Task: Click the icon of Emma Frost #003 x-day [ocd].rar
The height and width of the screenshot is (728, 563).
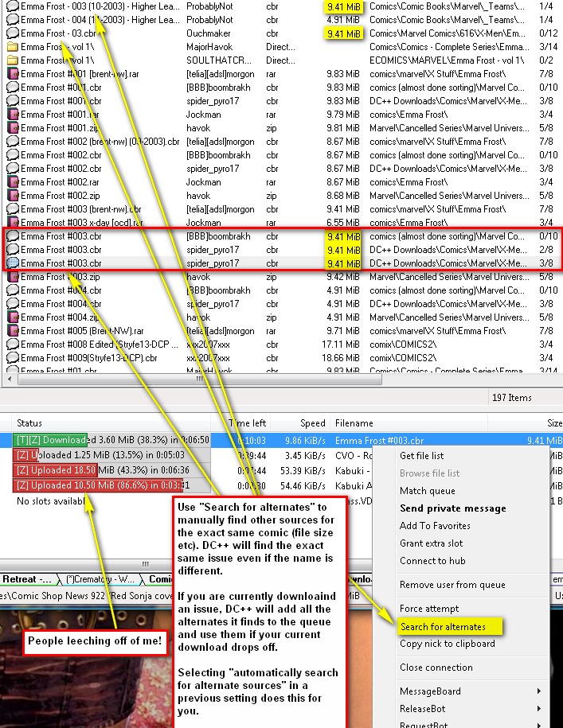Action: coord(12,223)
